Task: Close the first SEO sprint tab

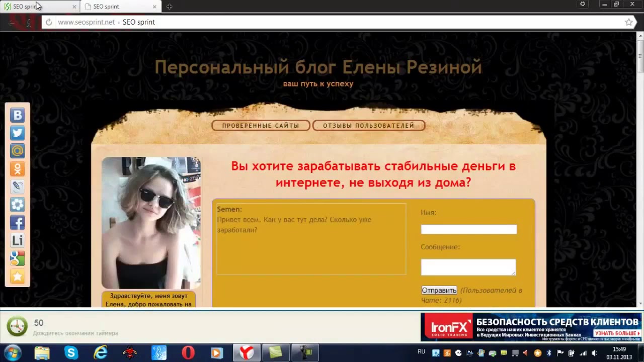Action: (74, 7)
